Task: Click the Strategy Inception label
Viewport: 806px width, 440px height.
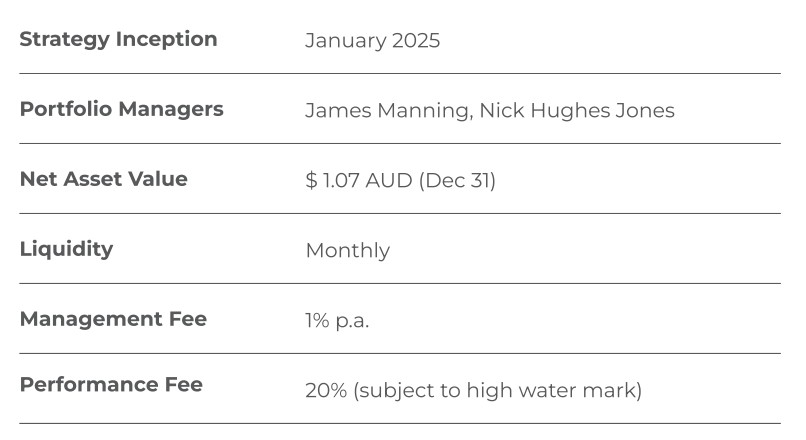Action: click(118, 40)
